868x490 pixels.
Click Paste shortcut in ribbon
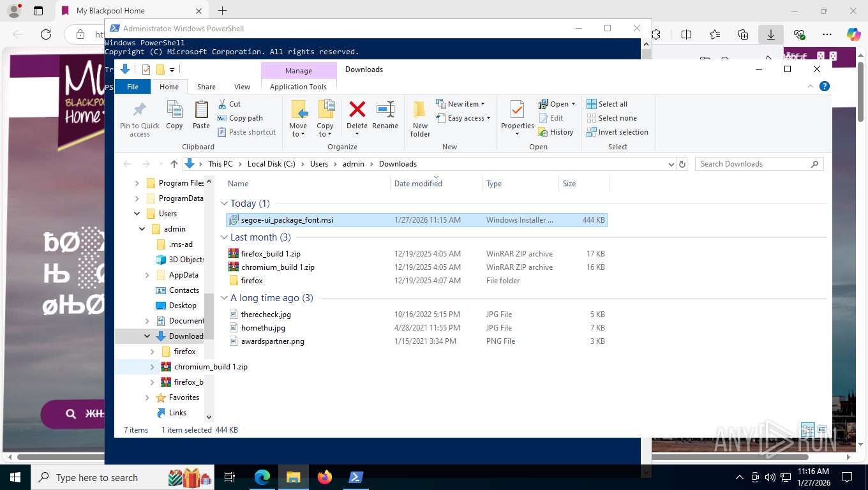(x=246, y=132)
